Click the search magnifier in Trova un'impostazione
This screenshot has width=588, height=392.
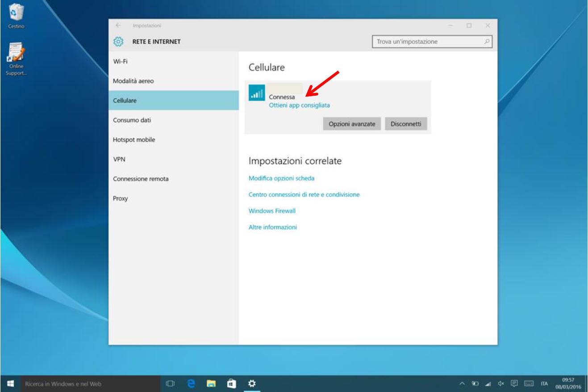click(487, 42)
